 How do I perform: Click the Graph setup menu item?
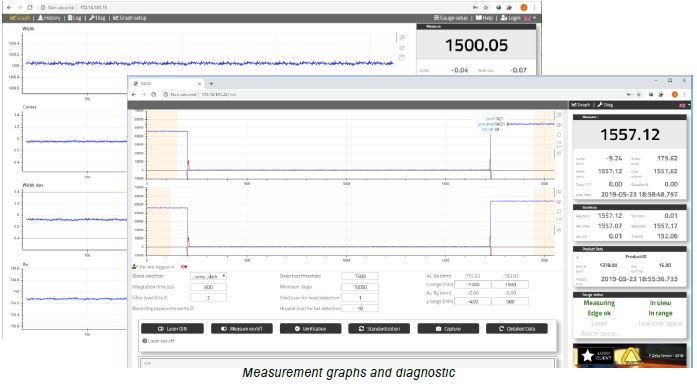point(129,18)
